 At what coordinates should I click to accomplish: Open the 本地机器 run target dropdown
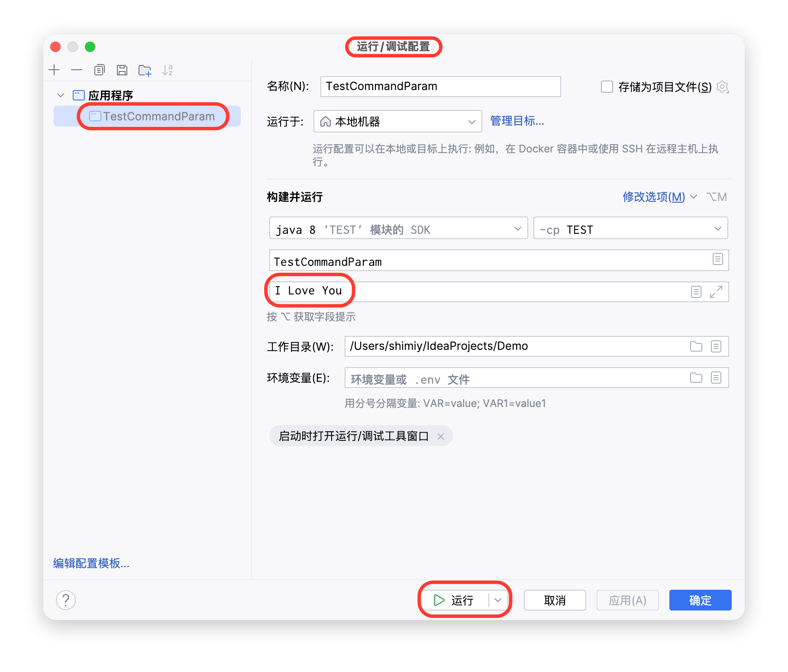click(397, 122)
